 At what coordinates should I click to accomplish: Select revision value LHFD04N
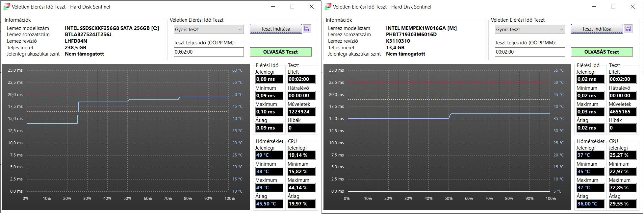click(x=76, y=41)
